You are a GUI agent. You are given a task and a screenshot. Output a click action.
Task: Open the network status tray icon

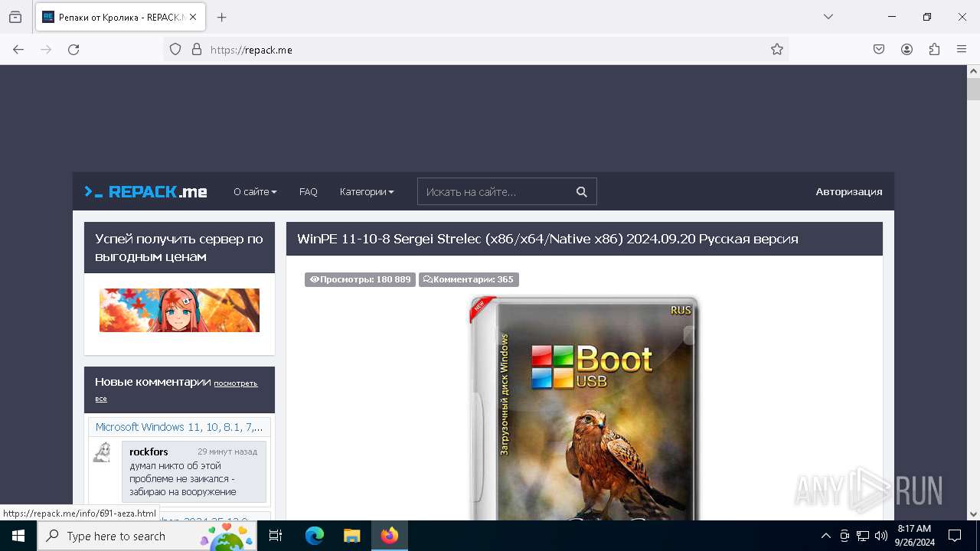[x=863, y=536]
